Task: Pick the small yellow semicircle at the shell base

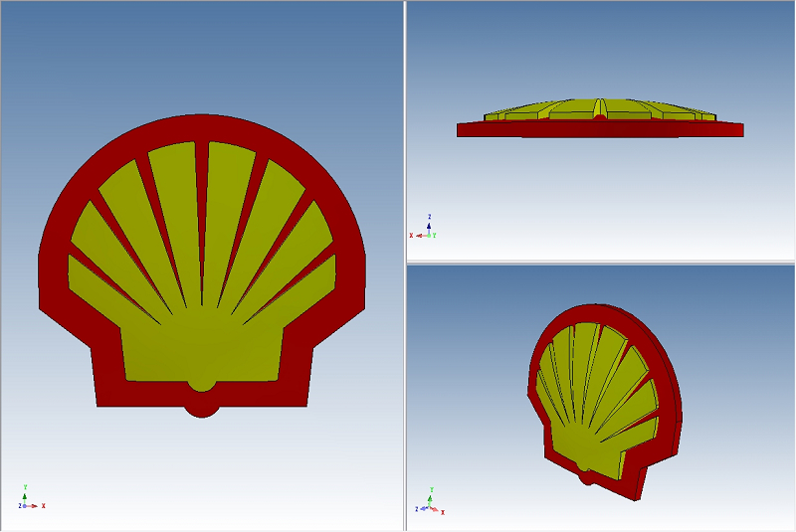Action: [x=202, y=386]
